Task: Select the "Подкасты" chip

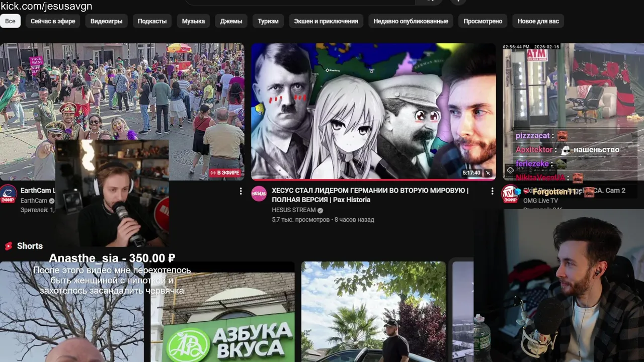Action: click(x=152, y=21)
